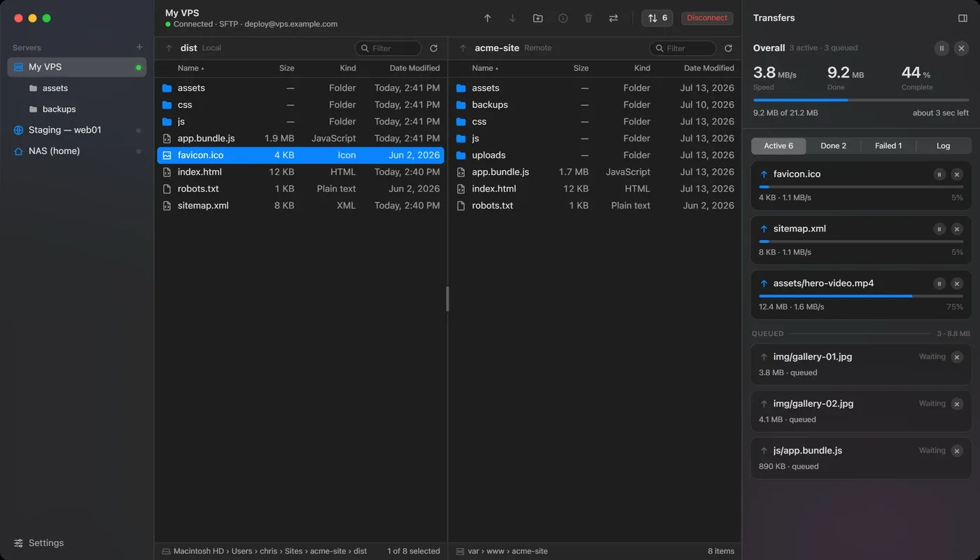The width and height of the screenshot is (980, 560).
Task: Click the hero-video.mp4 progress bar
Action: point(861,296)
